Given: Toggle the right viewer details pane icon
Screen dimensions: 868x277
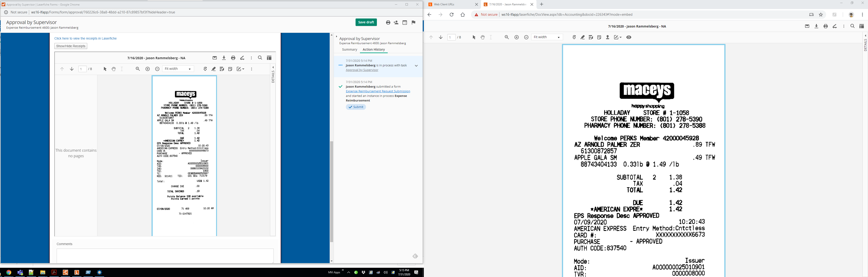Looking at the screenshot, I should (862, 26).
